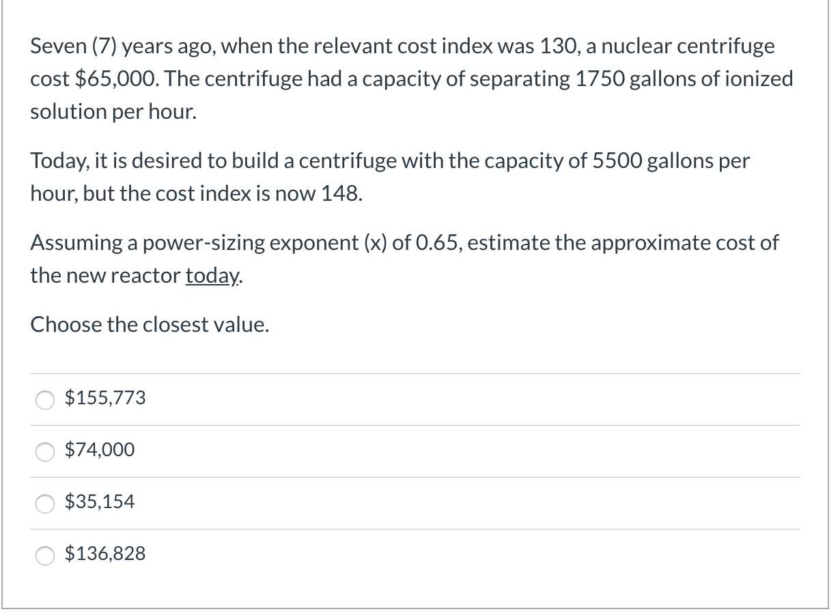Click the divider above answer choices
This screenshot has height=616, width=840.
pos(417,373)
